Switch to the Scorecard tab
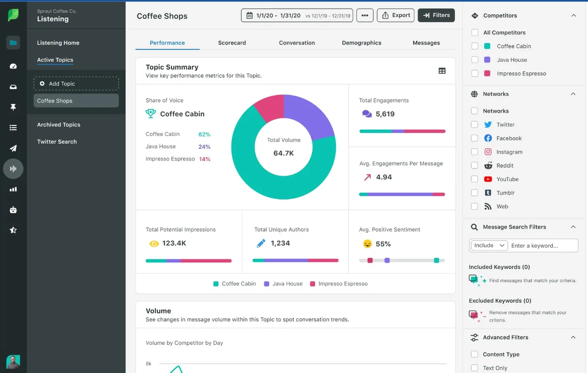588x373 pixels. click(x=232, y=43)
